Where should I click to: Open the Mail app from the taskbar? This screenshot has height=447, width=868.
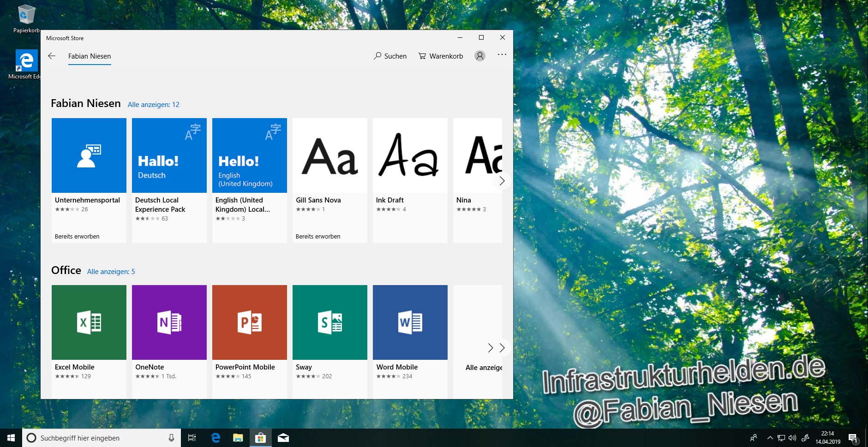point(283,438)
